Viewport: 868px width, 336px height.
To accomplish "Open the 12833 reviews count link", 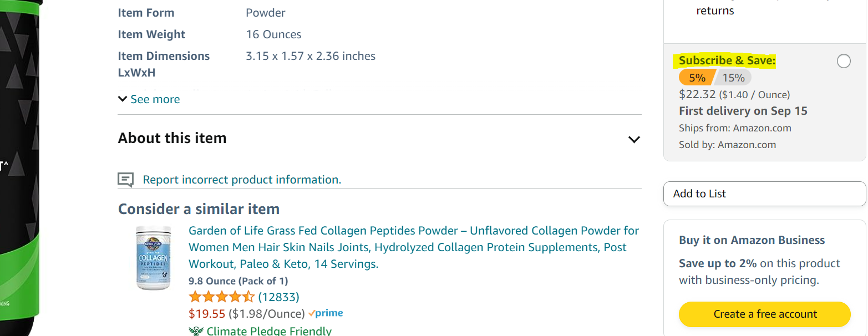I will pyautogui.click(x=278, y=297).
